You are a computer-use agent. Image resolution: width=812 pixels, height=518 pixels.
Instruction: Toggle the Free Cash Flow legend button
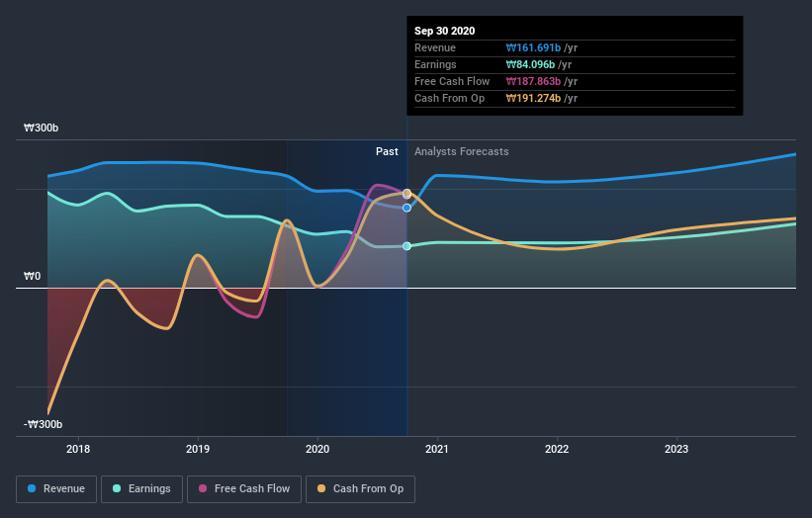pos(244,489)
